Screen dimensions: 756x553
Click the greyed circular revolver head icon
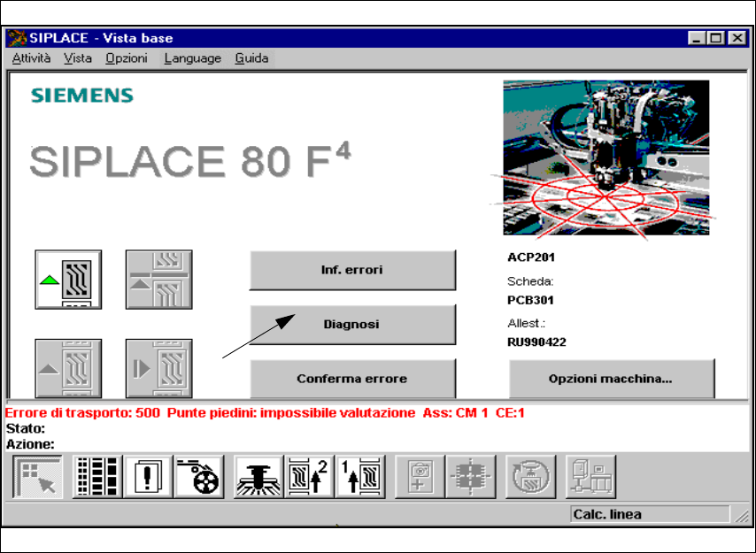click(x=530, y=476)
